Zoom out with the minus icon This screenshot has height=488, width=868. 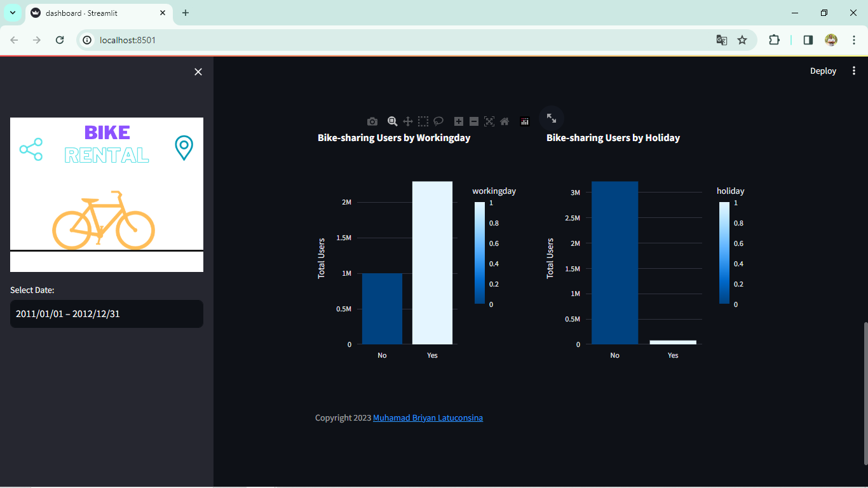coord(474,121)
